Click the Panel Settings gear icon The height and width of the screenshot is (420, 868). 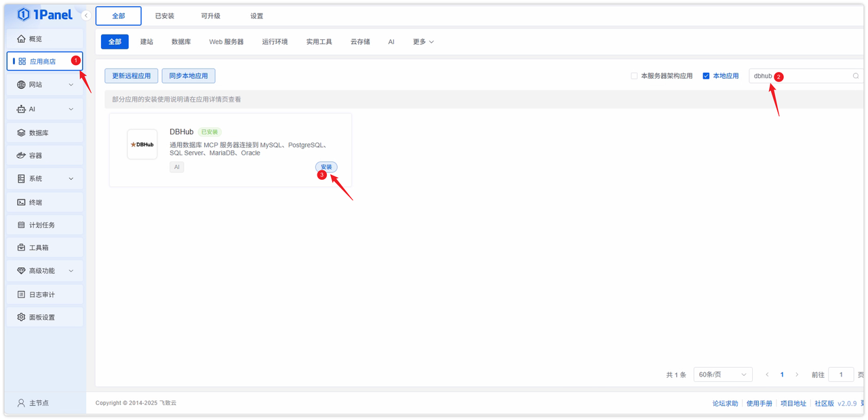click(21, 317)
